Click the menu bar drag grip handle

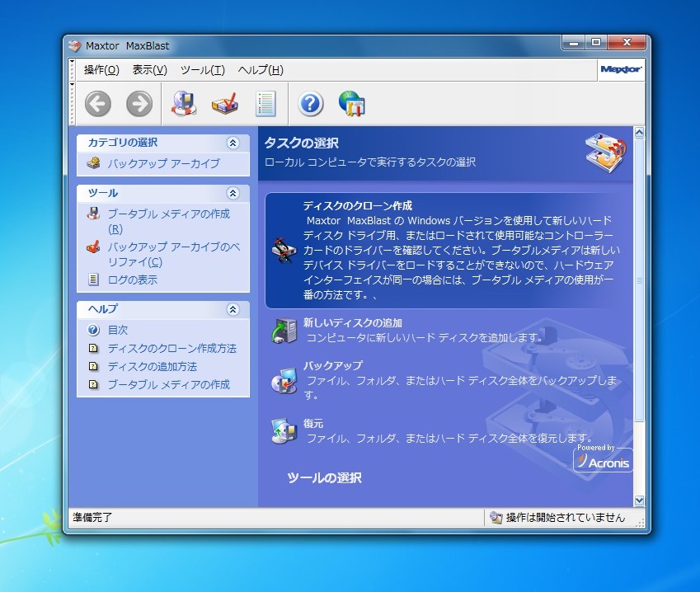(x=72, y=69)
